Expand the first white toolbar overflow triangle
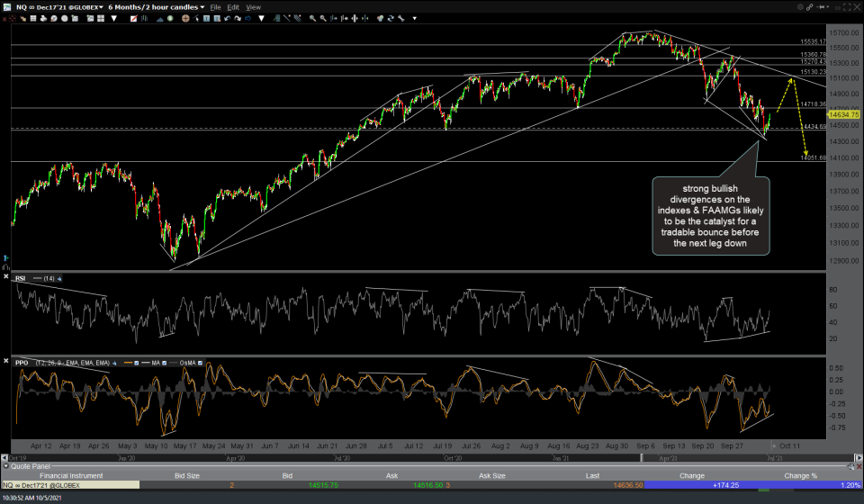864x504 pixels. 114,18
